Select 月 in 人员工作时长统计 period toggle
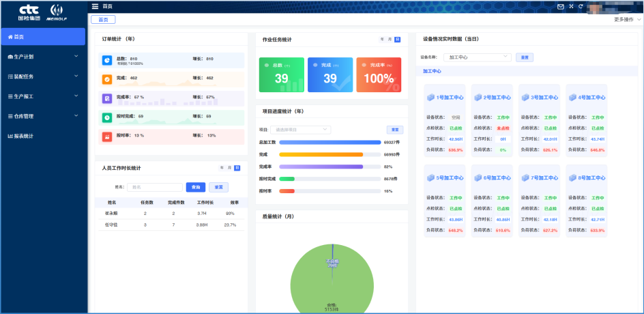Viewport: 644px width, 314px height. (x=230, y=168)
